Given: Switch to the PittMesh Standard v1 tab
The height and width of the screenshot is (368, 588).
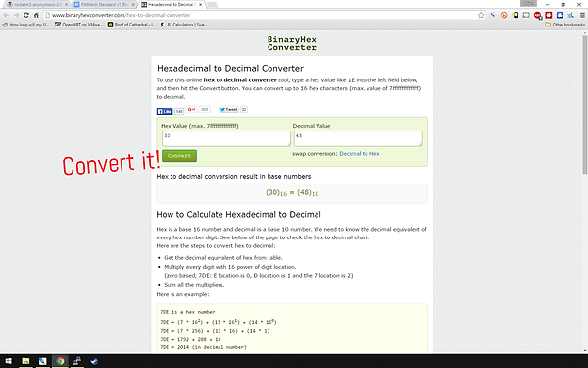Looking at the screenshot, I should point(104,5).
